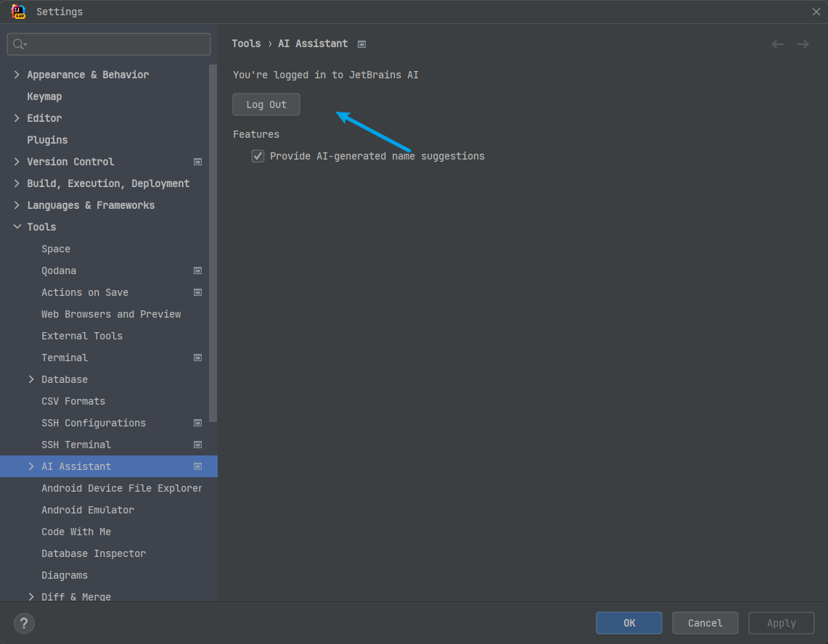828x644 pixels.
Task: Click the project icon next to Qodana
Action: (x=197, y=271)
